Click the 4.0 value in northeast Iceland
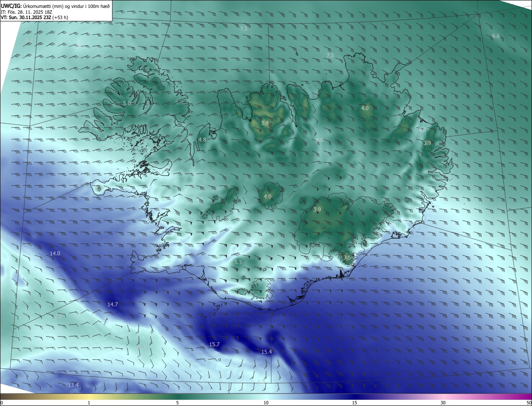The width and height of the screenshot is (532, 406). click(365, 108)
